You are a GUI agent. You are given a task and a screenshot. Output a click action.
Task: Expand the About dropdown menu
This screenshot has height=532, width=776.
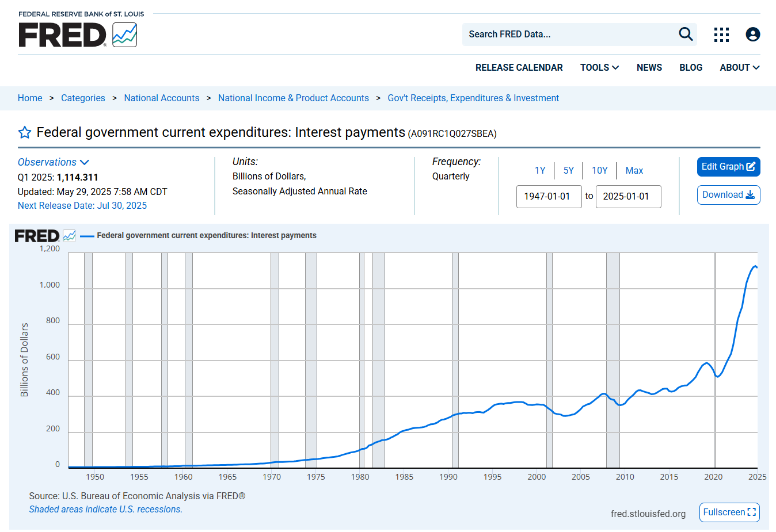pyautogui.click(x=740, y=67)
